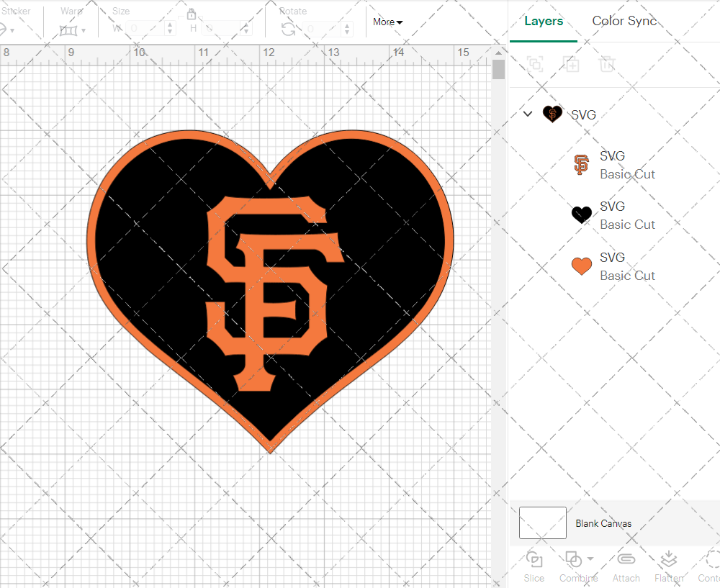This screenshot has height=588, width=720.
Task: Click the Duplicate layer icon
Action: tap(572, 64)
